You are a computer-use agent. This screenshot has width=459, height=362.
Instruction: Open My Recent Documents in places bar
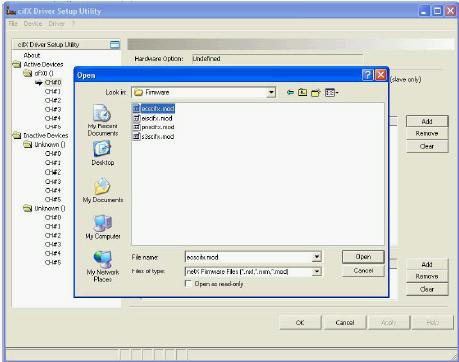click(x=102, y=121)
